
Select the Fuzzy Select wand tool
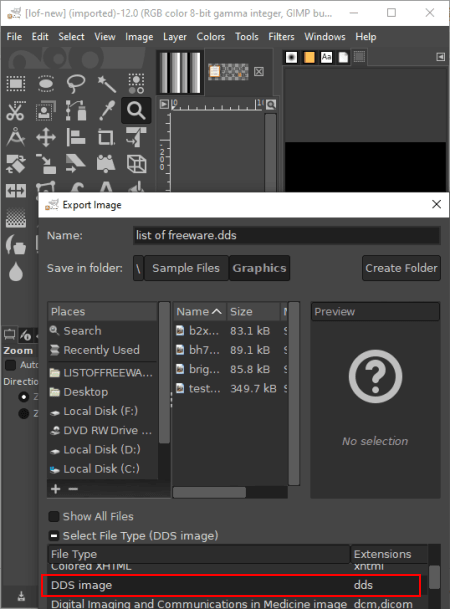coord(106,84)
